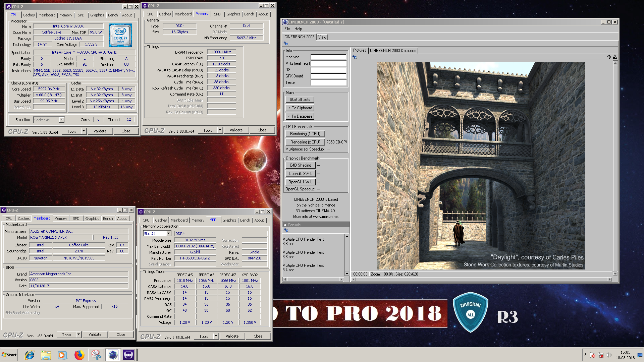The image size is (644, 362).
Task: Click the pin icon in Console panel
Action: point(286,230)
